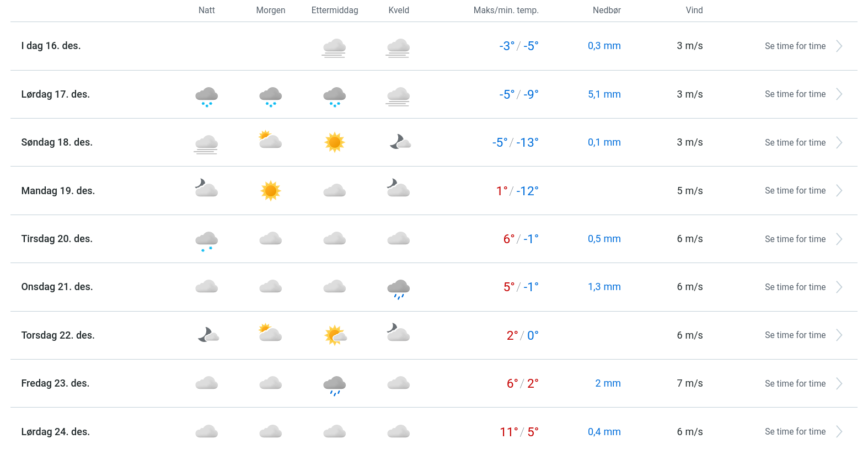Expand hourly chevron for today 16. des.
Viewport: 868px width, 455px height.
click(x=839, y=46)
